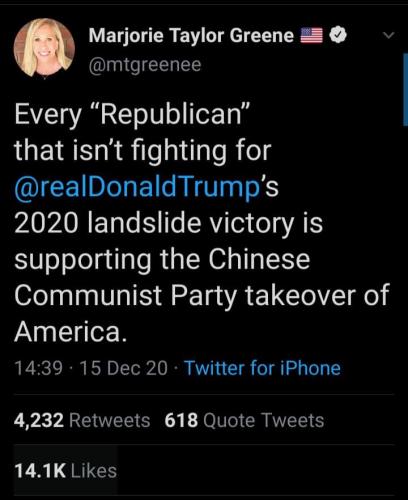Click the 618 quote count number

181,420
